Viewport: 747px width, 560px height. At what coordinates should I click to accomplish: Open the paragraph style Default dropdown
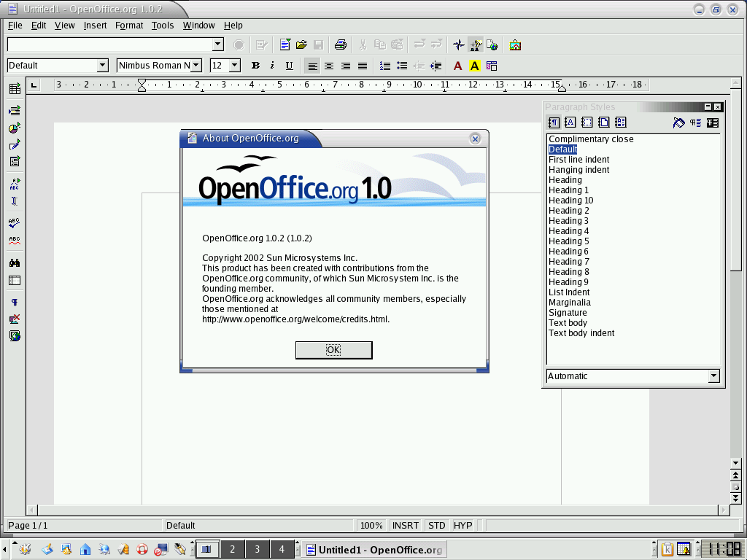coord(102,65)
